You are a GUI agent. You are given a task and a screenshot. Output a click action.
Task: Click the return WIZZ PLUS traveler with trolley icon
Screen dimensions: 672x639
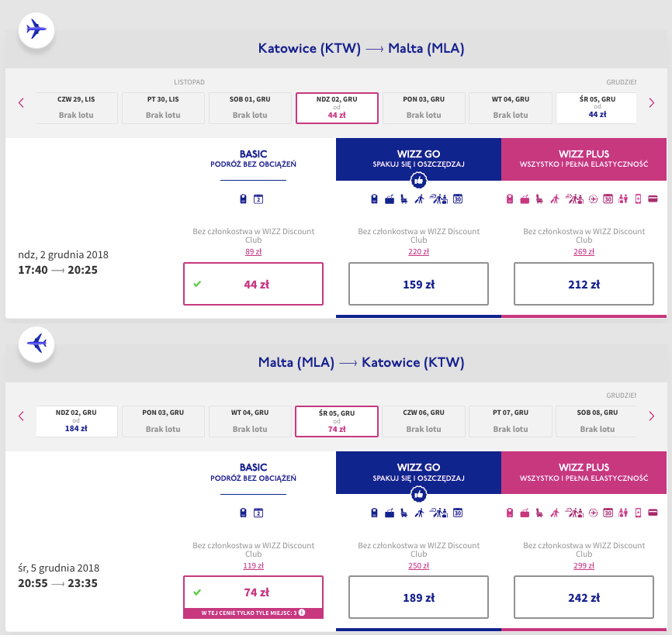[555, 513]
